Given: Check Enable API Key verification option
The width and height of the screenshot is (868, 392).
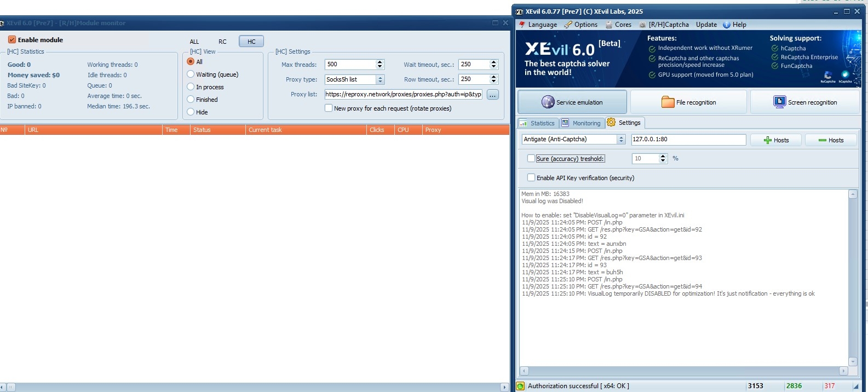Looking at the screenshot, I should pyautogui.click(x=531, y=177).
